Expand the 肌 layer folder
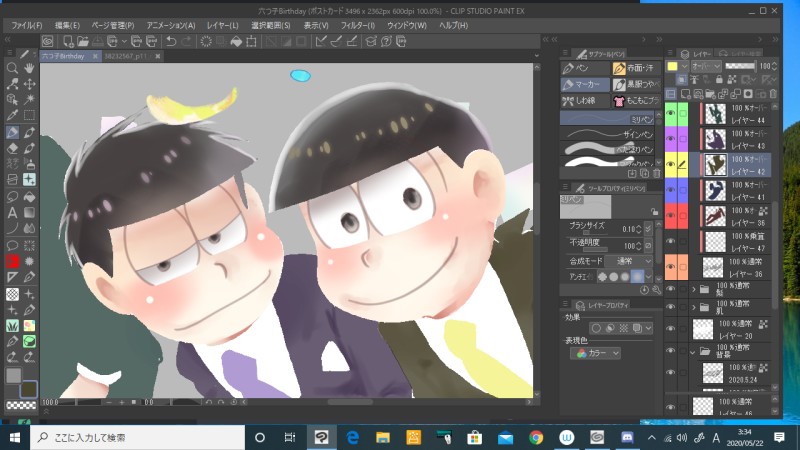 pos(693,307)
